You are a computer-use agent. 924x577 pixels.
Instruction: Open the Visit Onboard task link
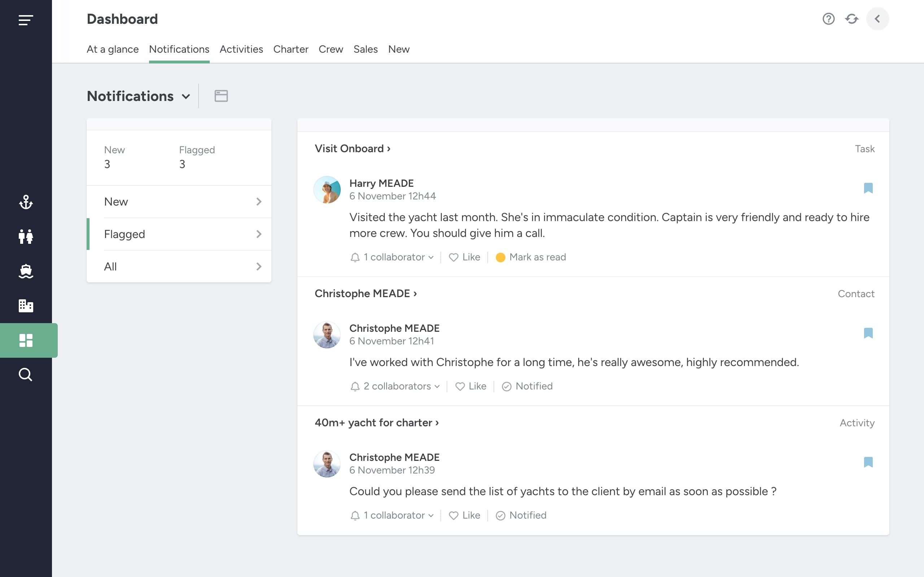click(x=352, y=149)
